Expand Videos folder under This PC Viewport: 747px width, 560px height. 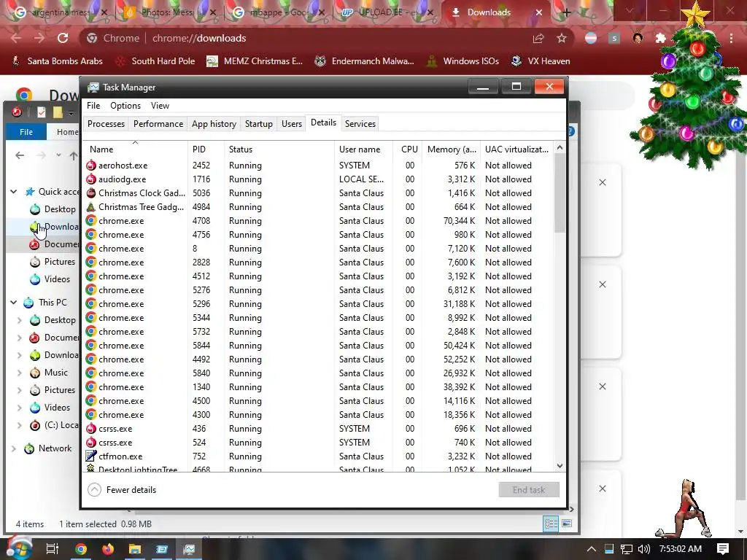click(20, 408)
